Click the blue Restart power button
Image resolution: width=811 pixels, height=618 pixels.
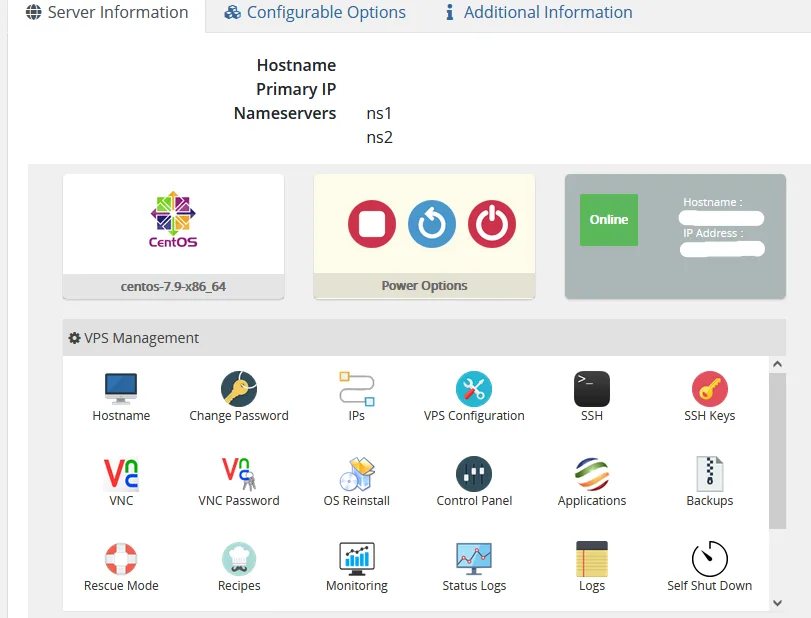pos(432,224)
